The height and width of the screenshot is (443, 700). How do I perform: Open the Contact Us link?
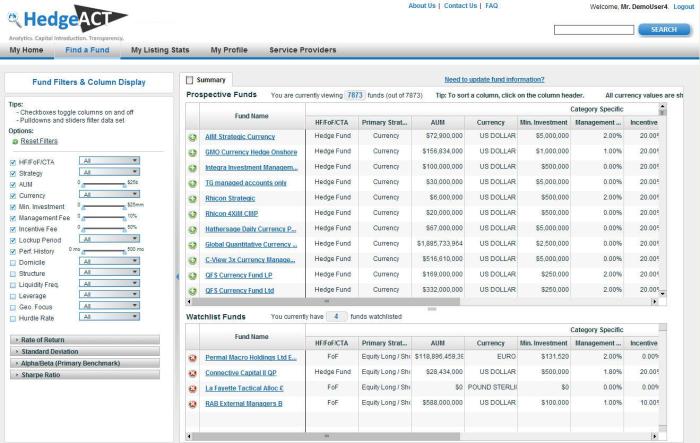460,6
